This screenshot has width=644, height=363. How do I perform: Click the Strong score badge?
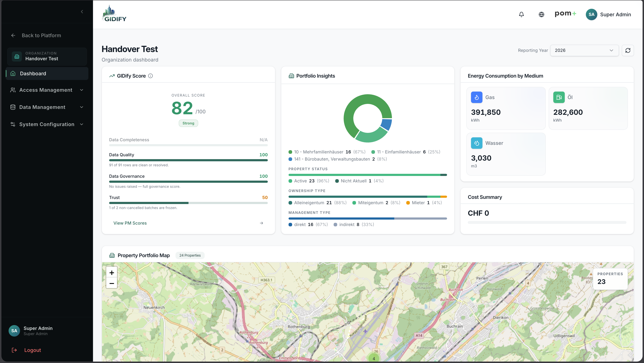(x=188, y=123)
